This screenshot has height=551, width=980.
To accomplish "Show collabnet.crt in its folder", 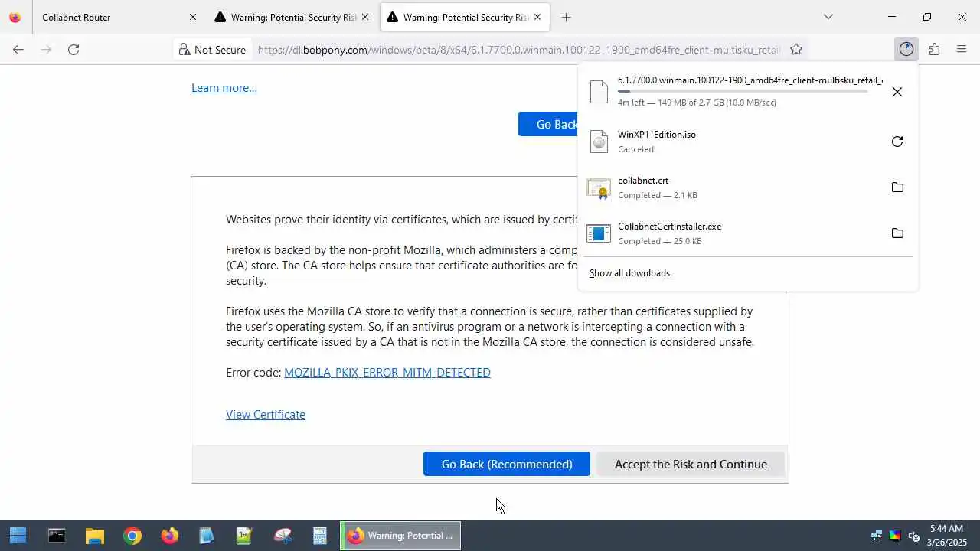I will tap(897, 187).
